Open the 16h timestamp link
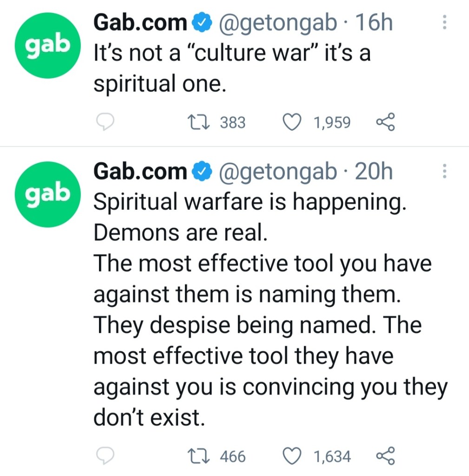 [x=374, y=23]
